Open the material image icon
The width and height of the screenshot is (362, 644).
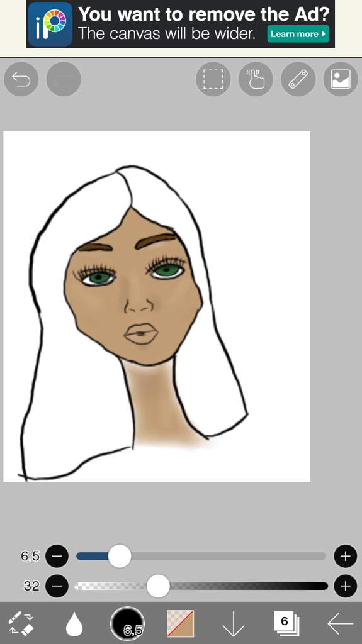point(341,79)
